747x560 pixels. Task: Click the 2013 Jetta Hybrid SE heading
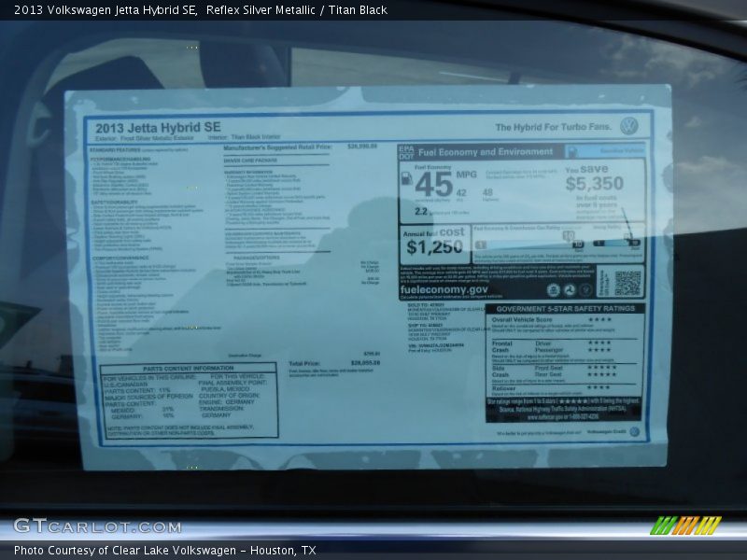coord(158,128)
